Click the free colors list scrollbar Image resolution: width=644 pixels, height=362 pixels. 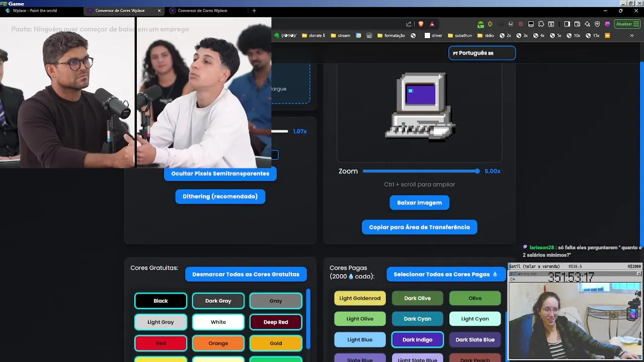[308, 319]
